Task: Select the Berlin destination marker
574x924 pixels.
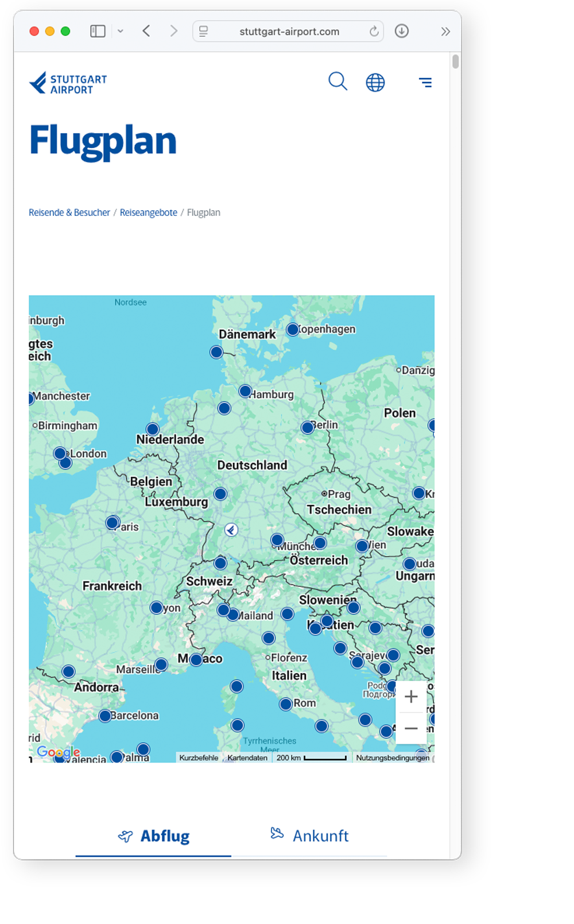Action: pyautogui.click(x=308, y=427)
